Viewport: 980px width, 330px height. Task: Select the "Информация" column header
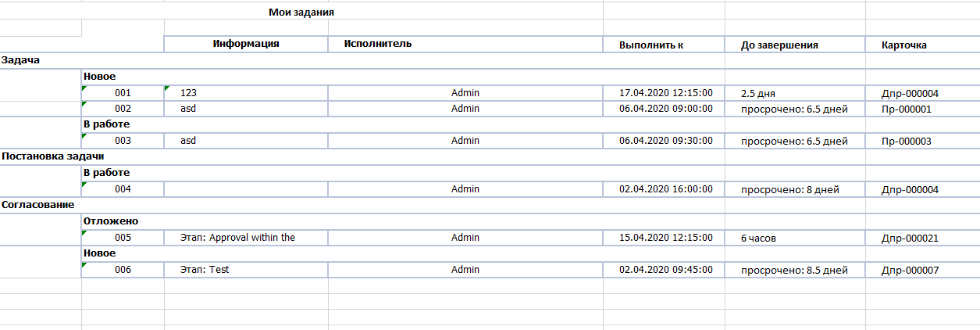(246, 44)
